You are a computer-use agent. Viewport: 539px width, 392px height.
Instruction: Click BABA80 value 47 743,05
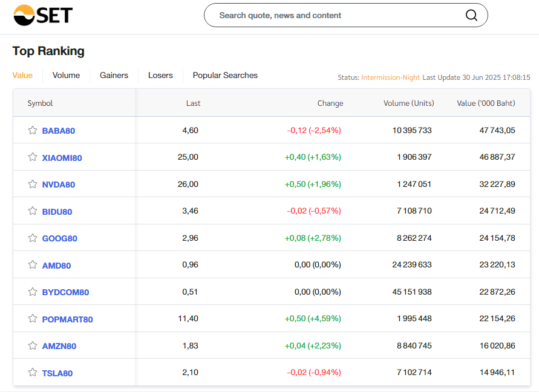(x=497, y=130)
